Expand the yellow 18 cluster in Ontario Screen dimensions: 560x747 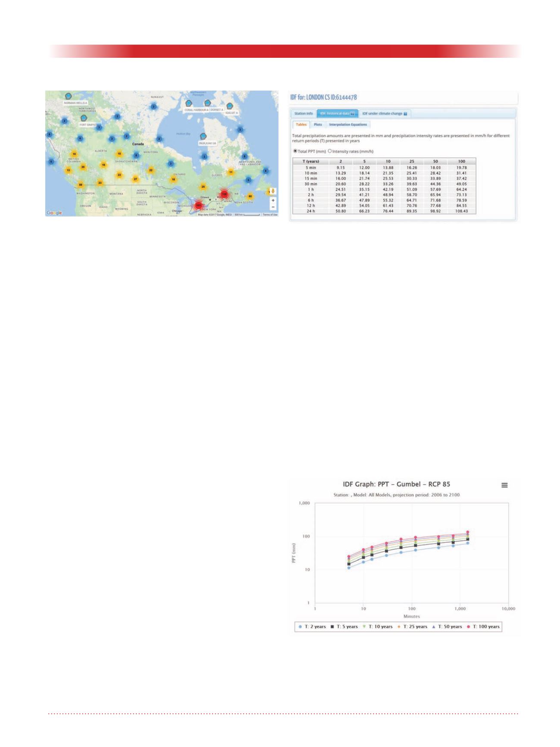(x=173, y=179)
